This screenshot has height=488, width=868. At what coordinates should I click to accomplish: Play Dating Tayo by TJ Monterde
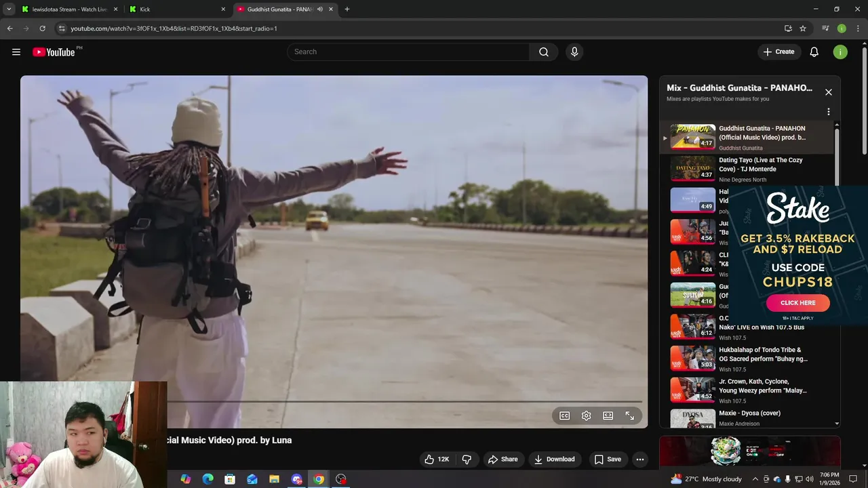(746, 169)
